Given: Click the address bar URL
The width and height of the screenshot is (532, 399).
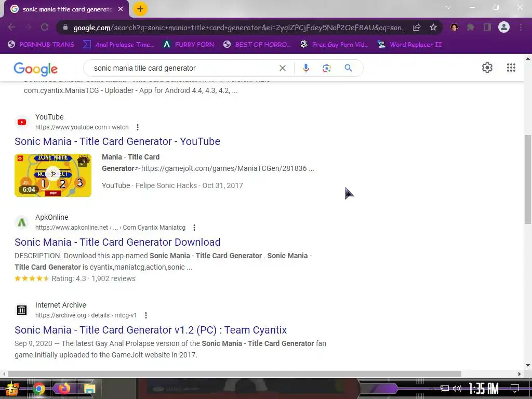Looking at the screenshot, I should (x=239, y=28).
